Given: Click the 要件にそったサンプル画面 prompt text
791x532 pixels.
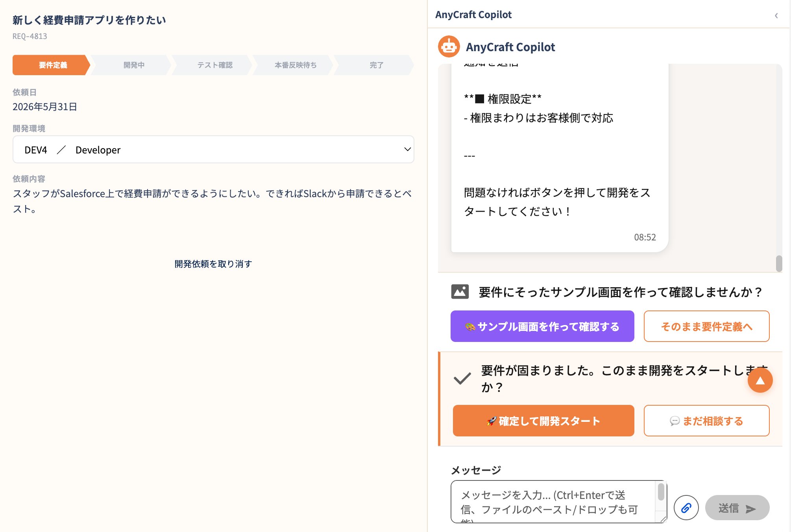Looking at the screenshot, I should (620, 292).
